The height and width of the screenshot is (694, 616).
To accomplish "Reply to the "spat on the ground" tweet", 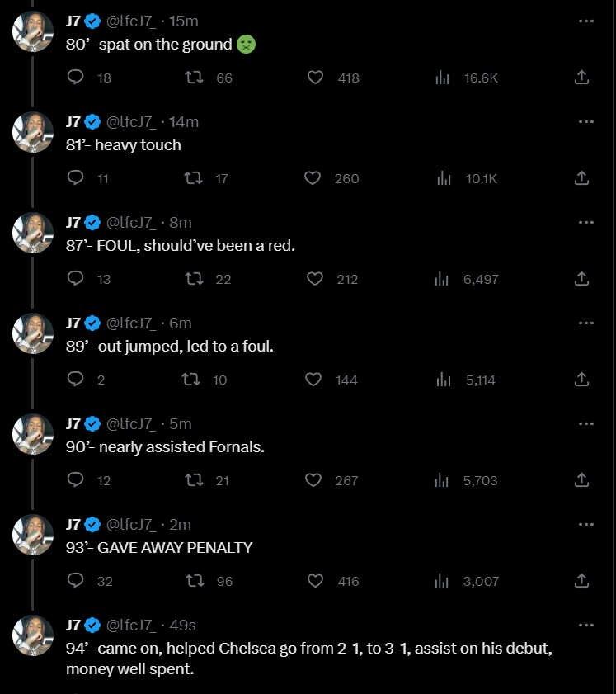I will coord(76,77).
